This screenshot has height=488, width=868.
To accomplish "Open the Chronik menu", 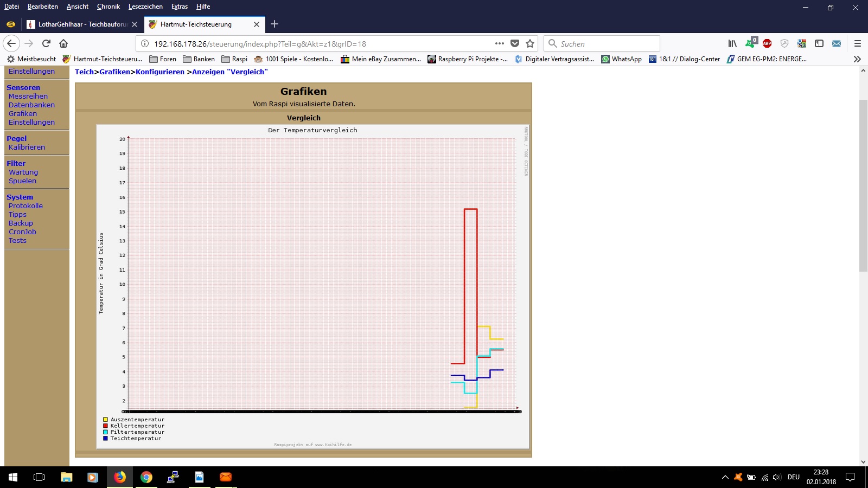I will 108,7.
